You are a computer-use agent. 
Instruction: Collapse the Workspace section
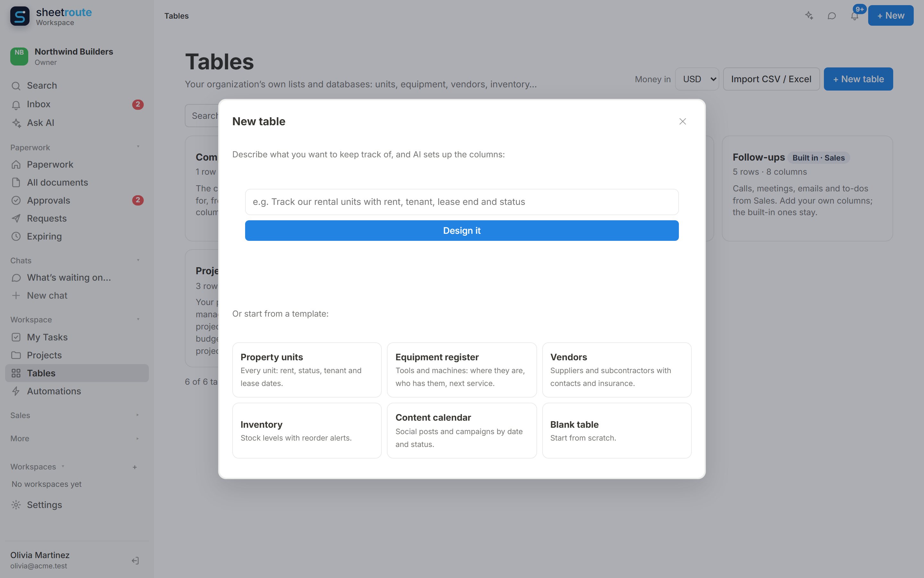tap(138, 319)
